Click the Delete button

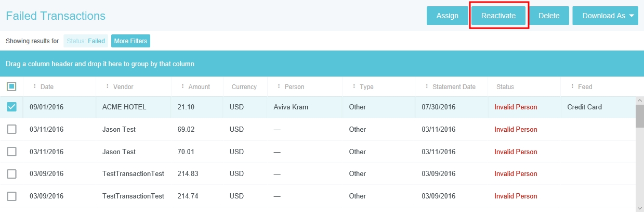pyautogui.click(x=549, y=16)
